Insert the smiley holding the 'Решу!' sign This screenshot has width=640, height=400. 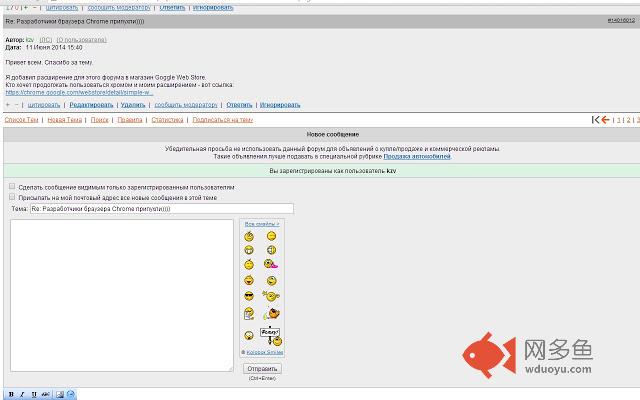tap(271, 336)
